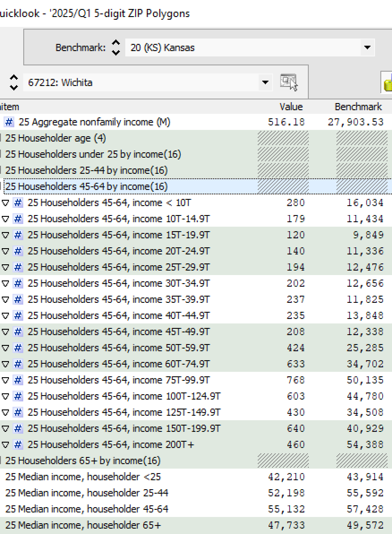Click the yellow icon at the right edge
Screen dimensions: 392x534
(x=388, y=83)
